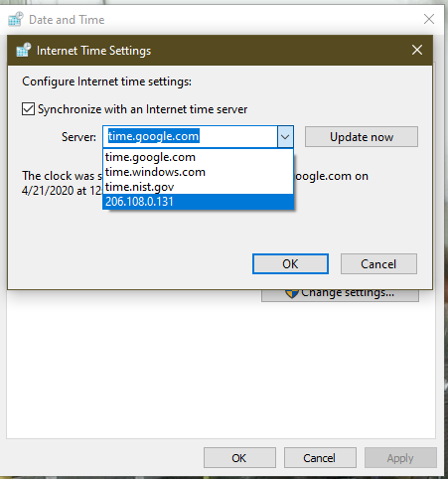The image size is (448, 479).
Task: Click Cancel in the Date and Time window
Action: point(320,458)
